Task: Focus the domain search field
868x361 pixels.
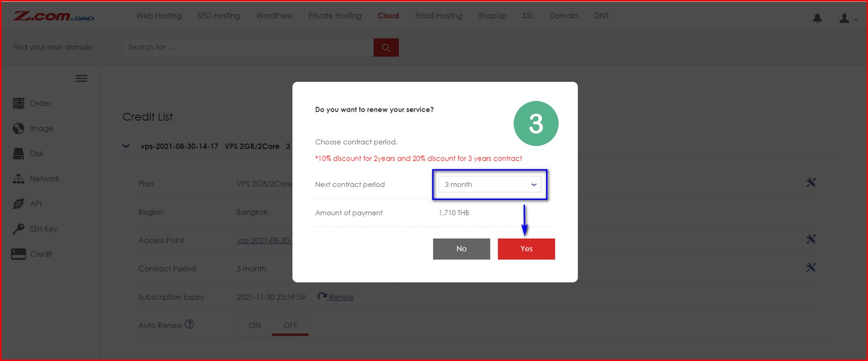Action: [x=248, y=47]
